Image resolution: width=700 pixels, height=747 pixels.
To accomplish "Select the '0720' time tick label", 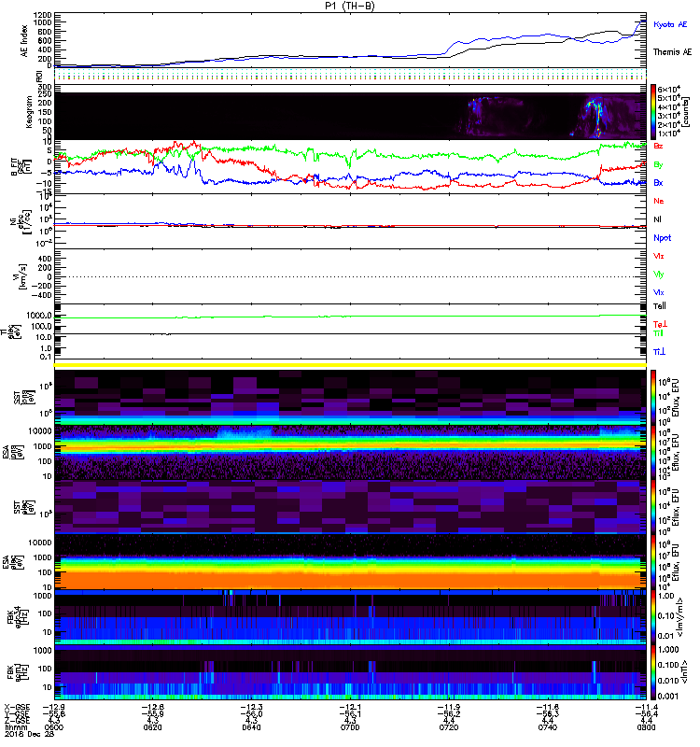I will point(449,727).
